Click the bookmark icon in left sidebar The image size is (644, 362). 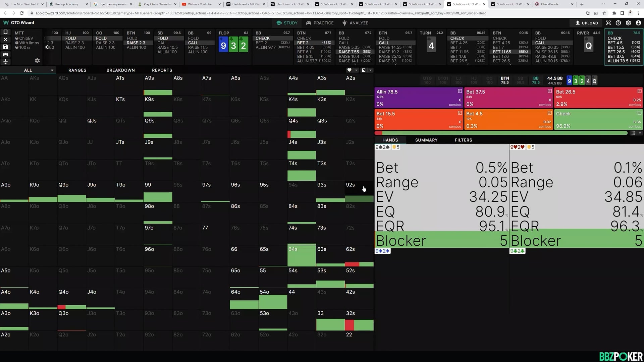5,32
